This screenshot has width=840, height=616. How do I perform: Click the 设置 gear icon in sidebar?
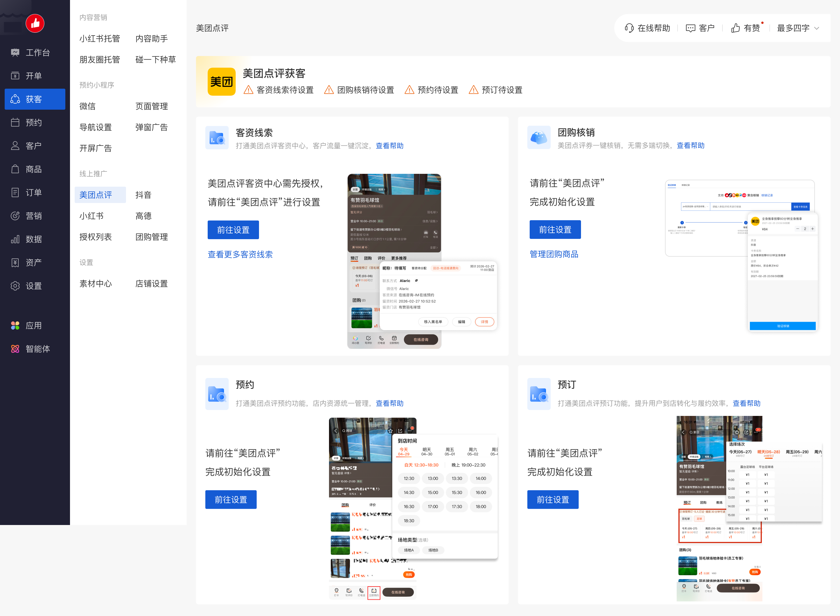pyautogui.click(x=15, y=286)
